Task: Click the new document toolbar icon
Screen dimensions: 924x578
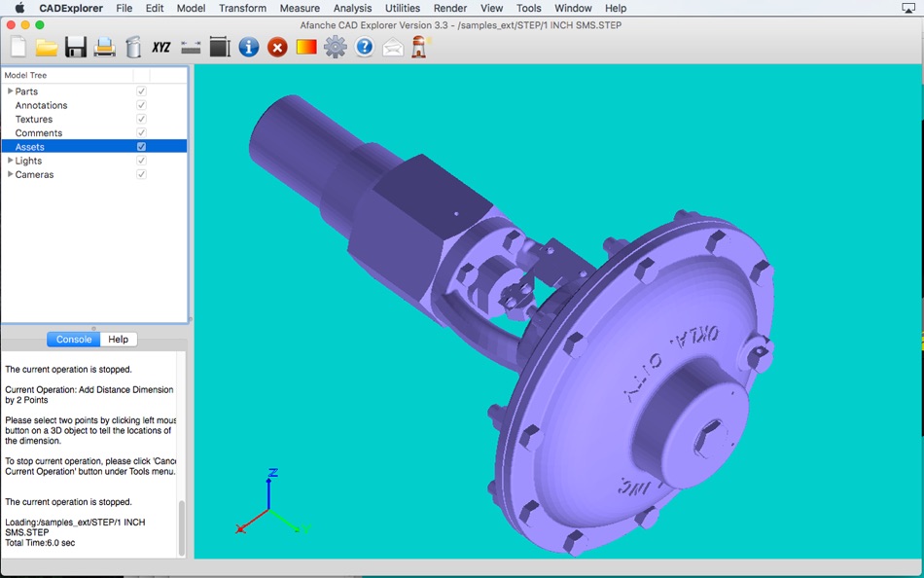Action: pyautogui.click(x=18, y=47)
